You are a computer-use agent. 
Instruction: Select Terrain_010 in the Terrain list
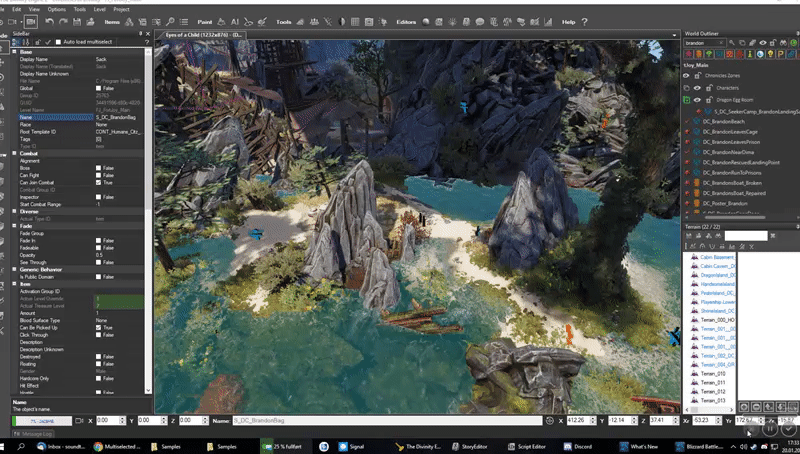coord(713,373)
